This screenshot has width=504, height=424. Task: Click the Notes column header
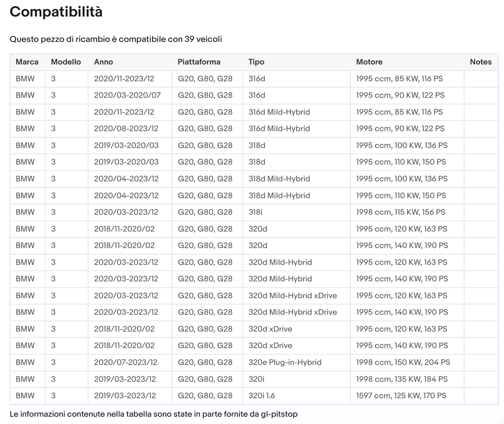[x=481, y=62]
